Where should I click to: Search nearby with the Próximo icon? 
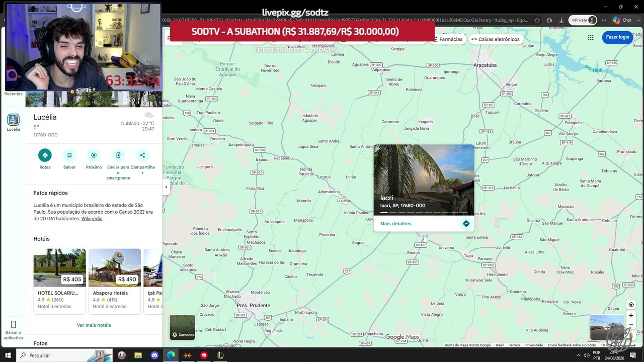click(x=94, y=155)
